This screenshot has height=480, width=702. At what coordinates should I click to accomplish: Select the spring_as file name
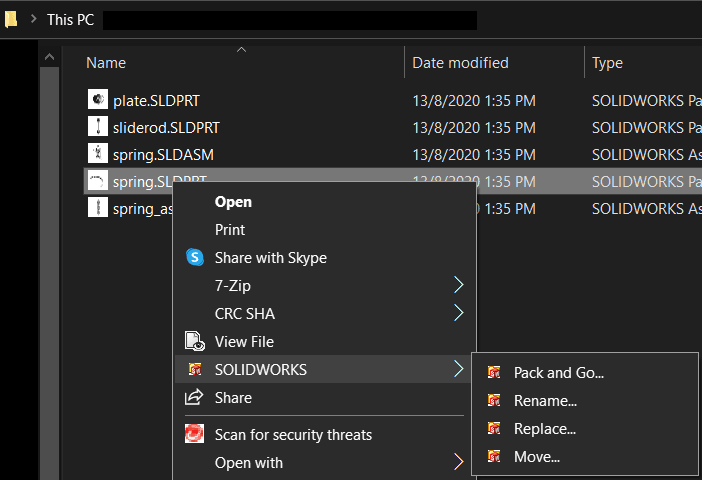pyautogui.click(x=143, y=209)
